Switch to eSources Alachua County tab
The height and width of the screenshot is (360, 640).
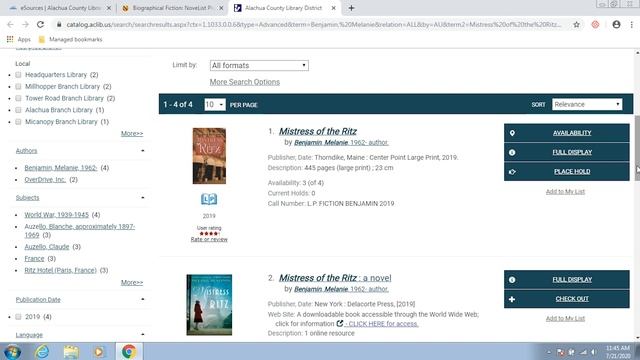point(60,8)
